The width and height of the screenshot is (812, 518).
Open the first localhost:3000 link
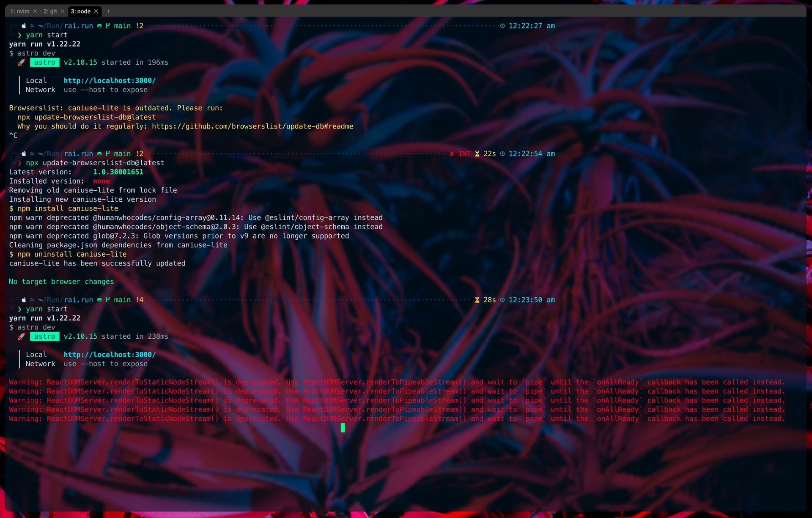click(x=110, y=80)
